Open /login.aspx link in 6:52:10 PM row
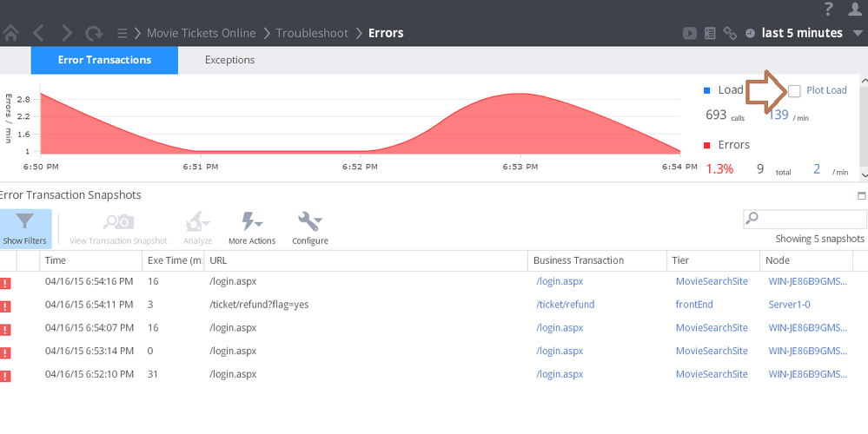The width and height of the screenshot is (868, 434). (x=560, y=374)
